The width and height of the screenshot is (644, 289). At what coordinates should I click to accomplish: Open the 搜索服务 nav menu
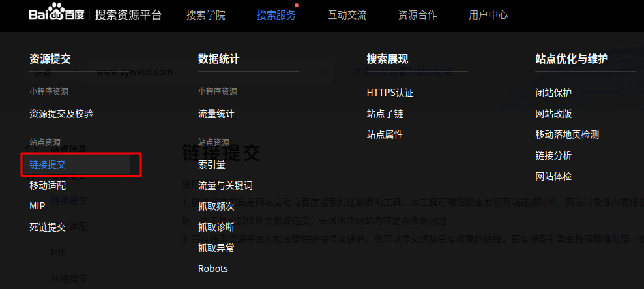[x=276, y=15]
